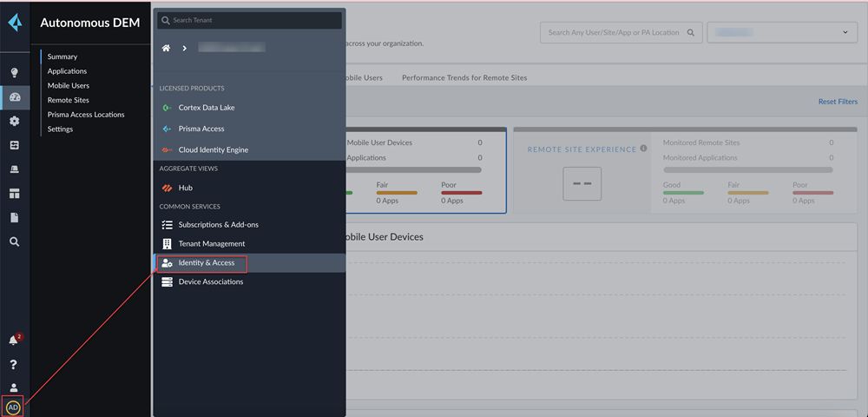The image size is (868, 417).
Task: Click the home icon in tenant panel
Action: [166, 48]
